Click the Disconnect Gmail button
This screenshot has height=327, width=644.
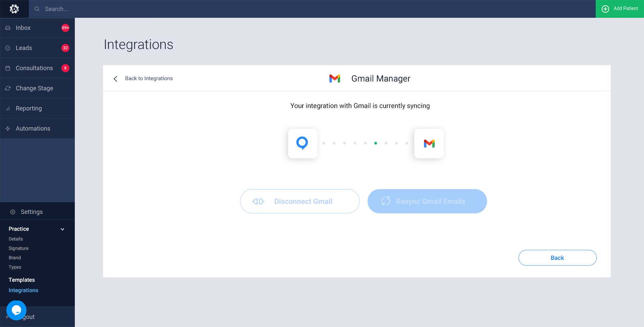pos(300,201)
